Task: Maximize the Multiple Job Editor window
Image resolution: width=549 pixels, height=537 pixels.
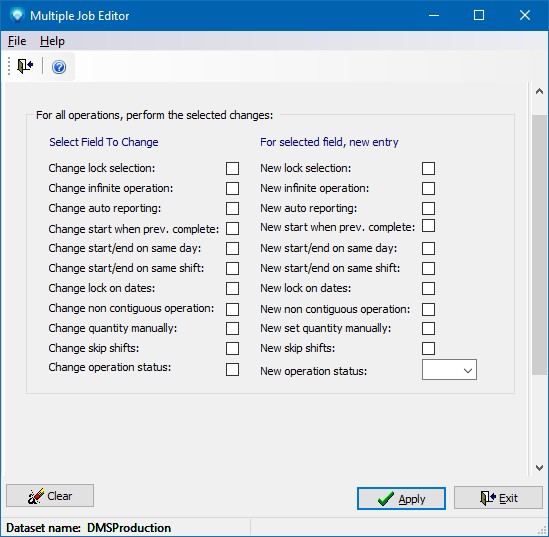Action: tap(479, 15)
